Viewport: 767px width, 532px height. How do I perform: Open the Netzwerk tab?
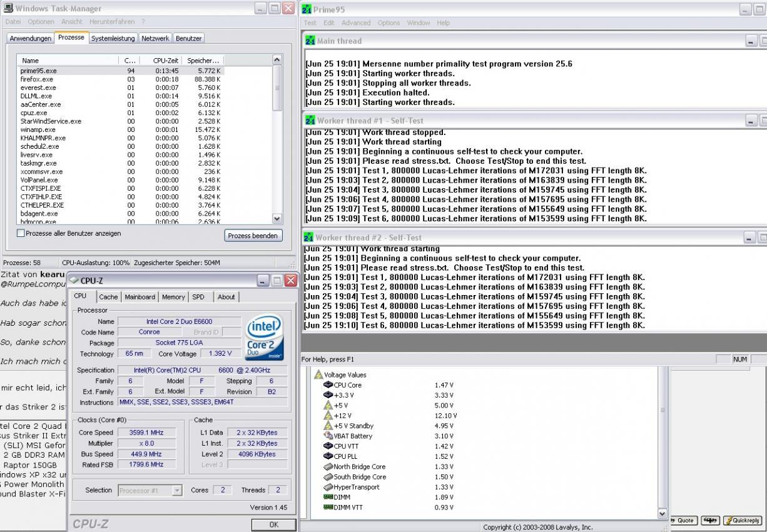click(155, 38)
